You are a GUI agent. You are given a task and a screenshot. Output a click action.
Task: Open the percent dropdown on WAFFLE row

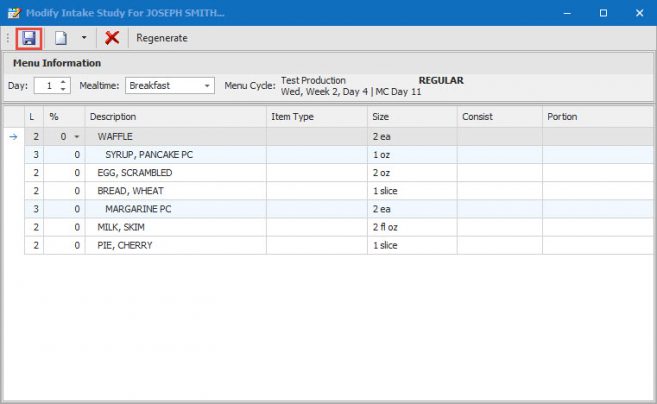click(76, 137)
